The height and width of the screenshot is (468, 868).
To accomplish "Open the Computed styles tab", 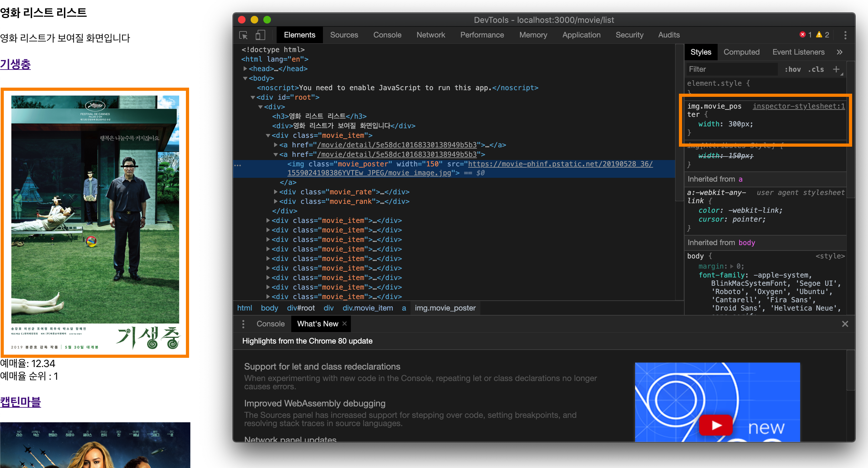I will pos(741,52).
